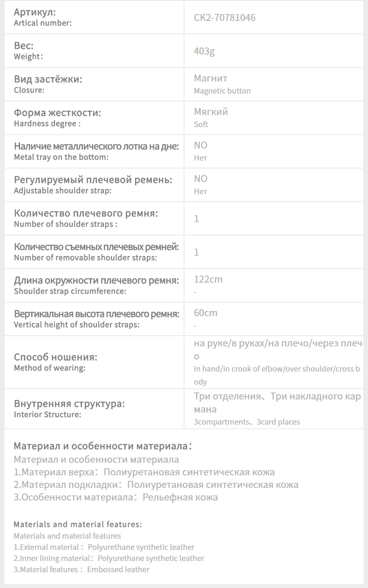368x588 pixels.
Task: Select the weight value 403g
Action: 204,51
